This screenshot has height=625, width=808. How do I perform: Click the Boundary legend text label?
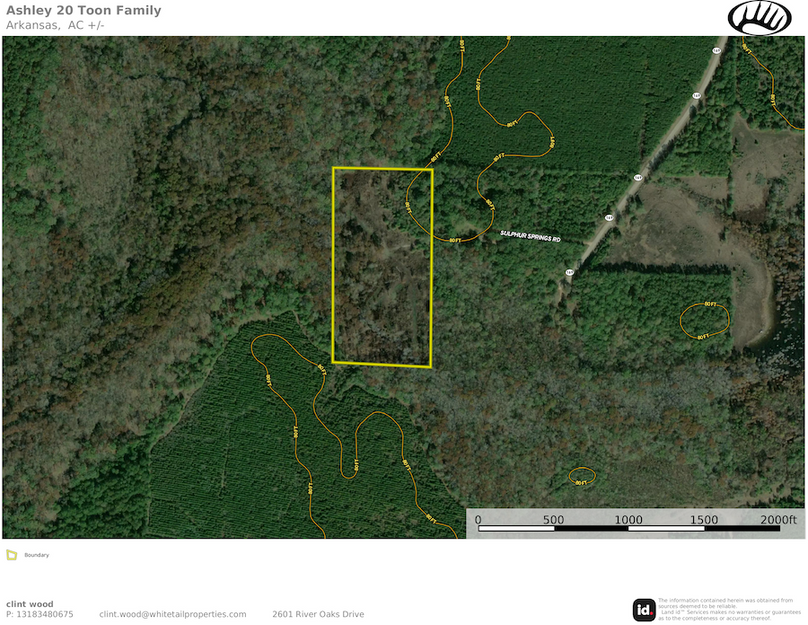37,555
